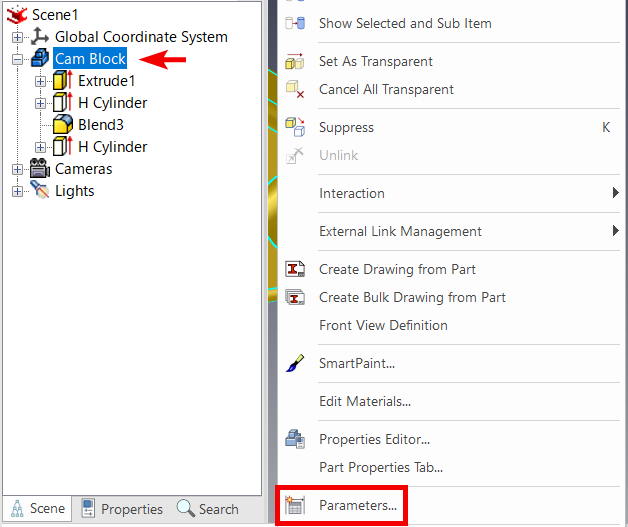Select the Blend3 label
The width and height of the screenshot is (628, 527).
[x=101, y=125]
